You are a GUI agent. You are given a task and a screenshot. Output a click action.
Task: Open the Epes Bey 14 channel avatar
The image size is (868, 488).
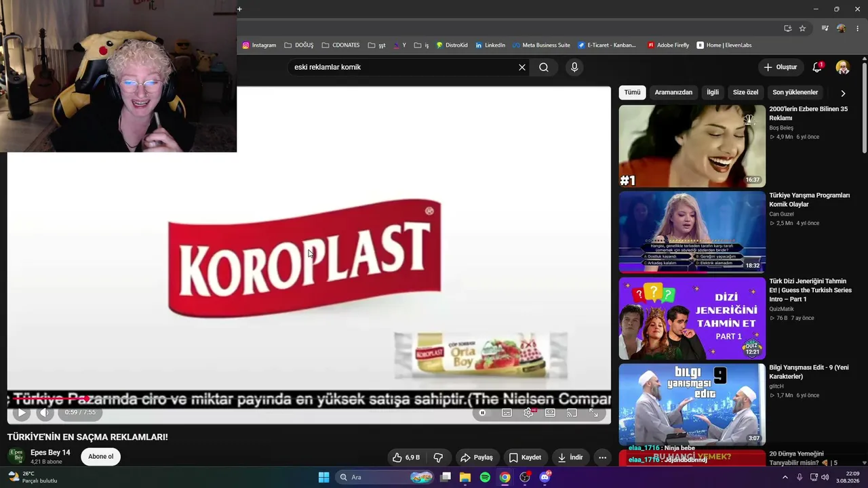coord(16,457)
